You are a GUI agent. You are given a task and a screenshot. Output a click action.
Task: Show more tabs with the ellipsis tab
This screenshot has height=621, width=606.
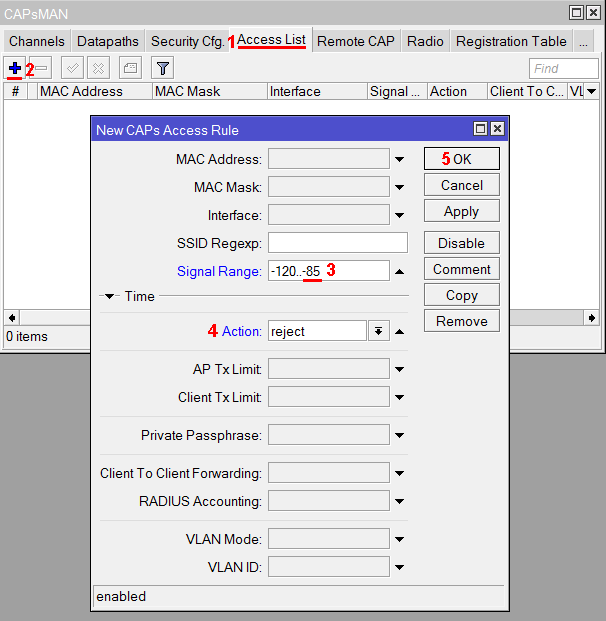tap(583, 41)
